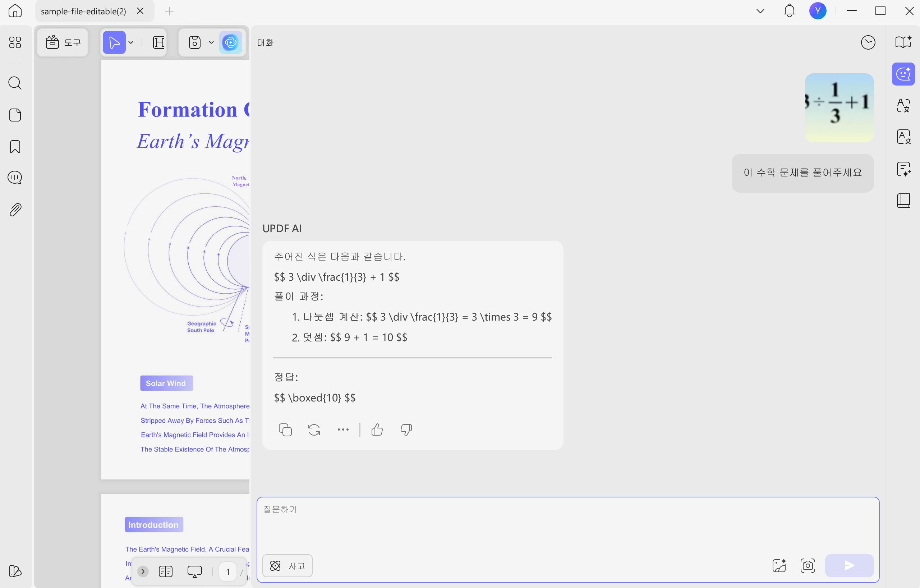Regenerate the AI answer

click(314, 430)
